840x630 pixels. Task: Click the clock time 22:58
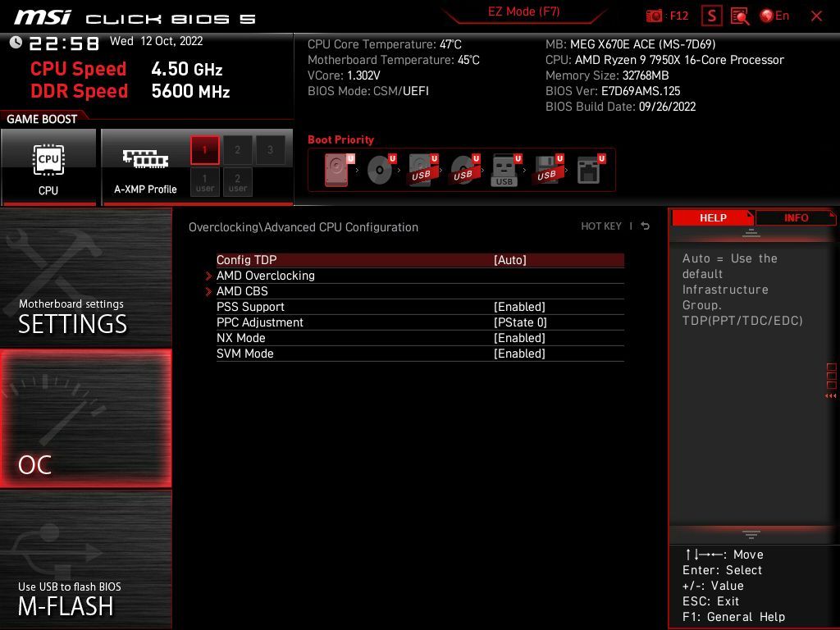pyautogui.click(x=64, y=43)
